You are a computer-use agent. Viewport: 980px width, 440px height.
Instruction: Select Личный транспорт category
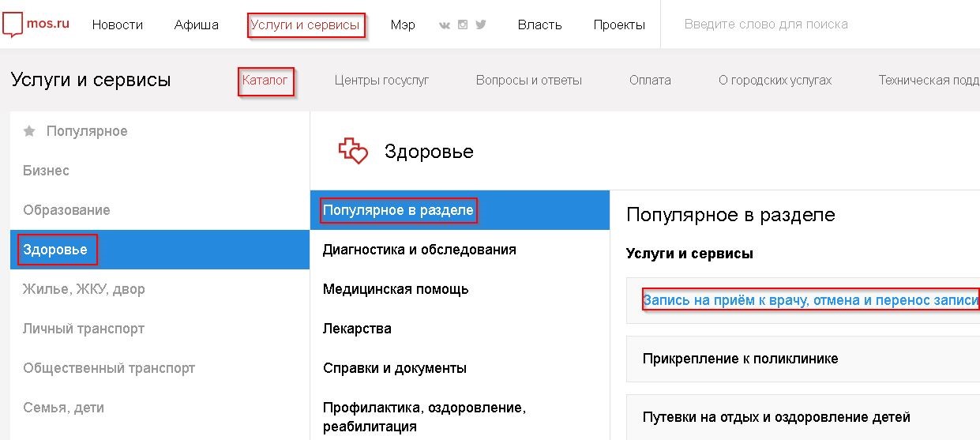(x=160, y=329)
